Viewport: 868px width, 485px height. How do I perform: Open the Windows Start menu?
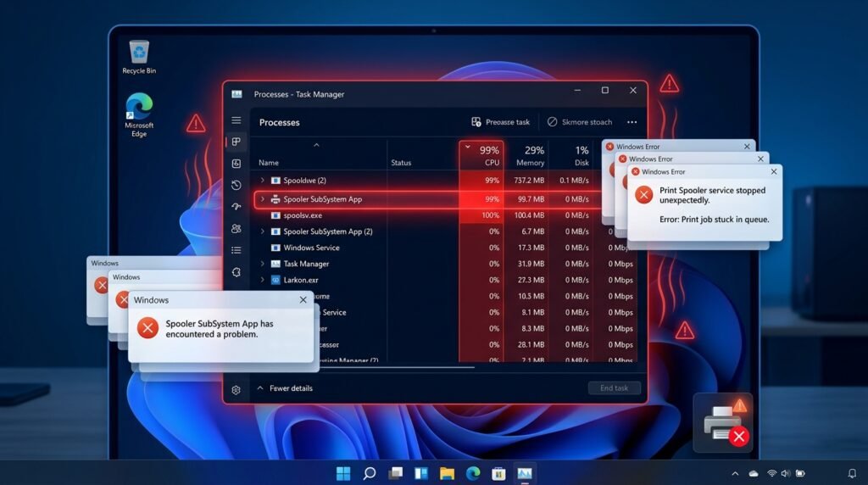(343, 473)
